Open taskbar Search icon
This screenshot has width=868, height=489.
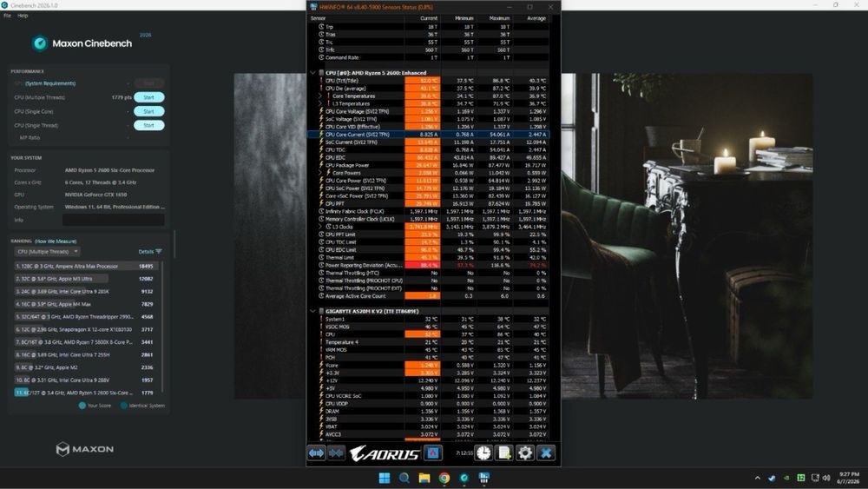click(x=404, y=478)
